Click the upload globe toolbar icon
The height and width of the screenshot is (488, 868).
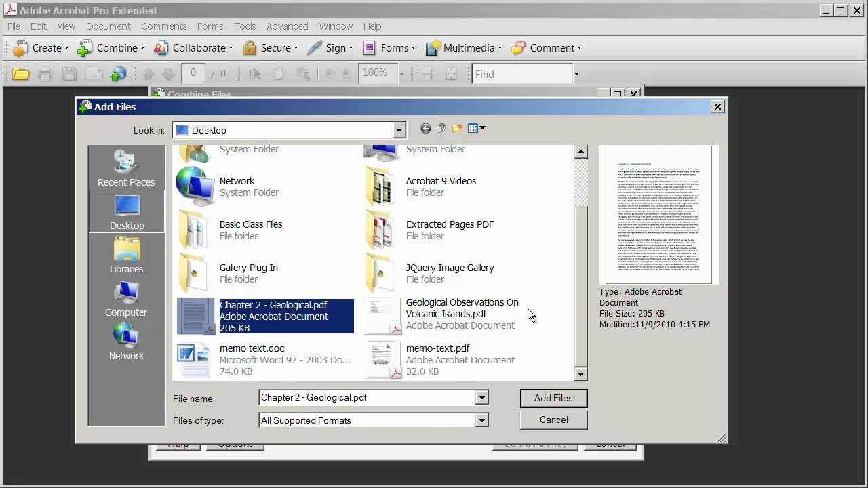[118, 74]
